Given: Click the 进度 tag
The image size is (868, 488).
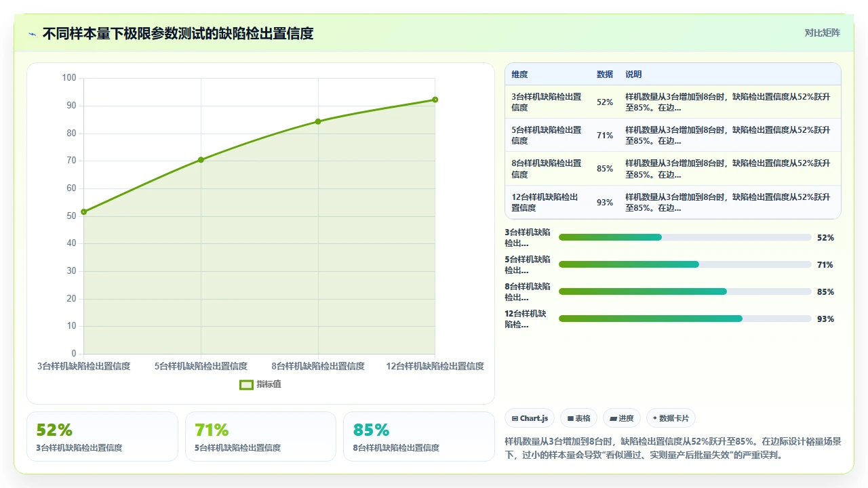Looking at the screenshot, I should click(x=622, y=418).
